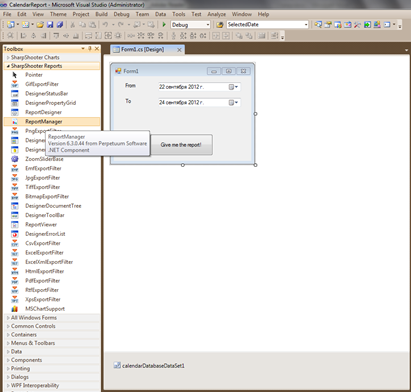Select the ReportViewer toolbox item
Screen dimensions: 411x392
click(x=52, y=224)
